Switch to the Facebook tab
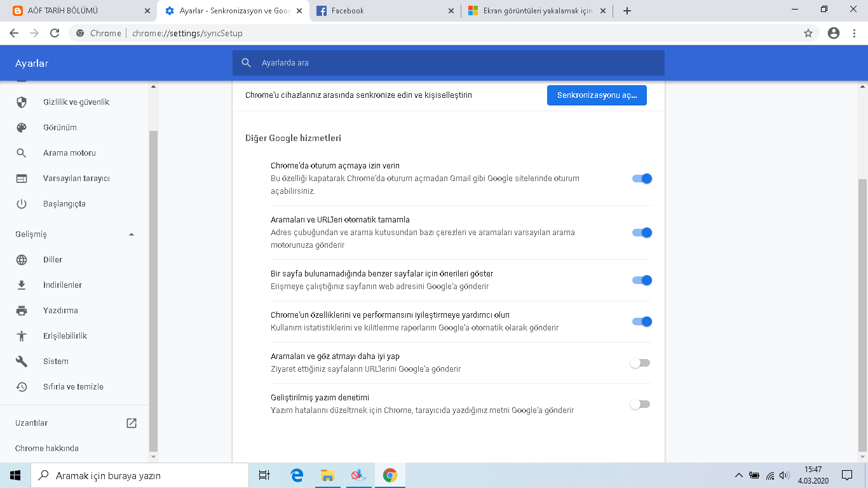868x488 pixels. tap(385, 11)
